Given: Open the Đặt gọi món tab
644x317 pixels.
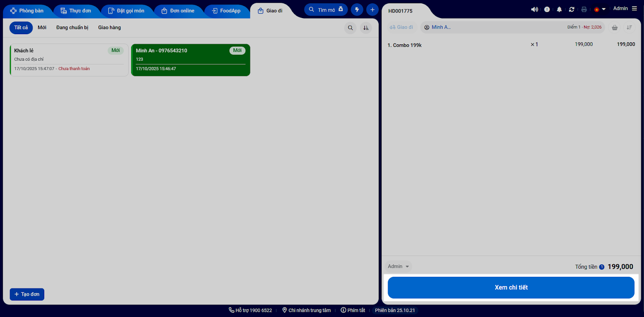Looking at the screenshot, I should coord(126,11).
